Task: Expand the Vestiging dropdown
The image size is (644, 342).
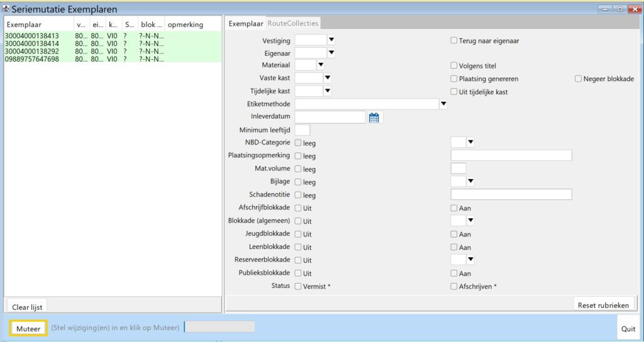Action: pos(331,40)
